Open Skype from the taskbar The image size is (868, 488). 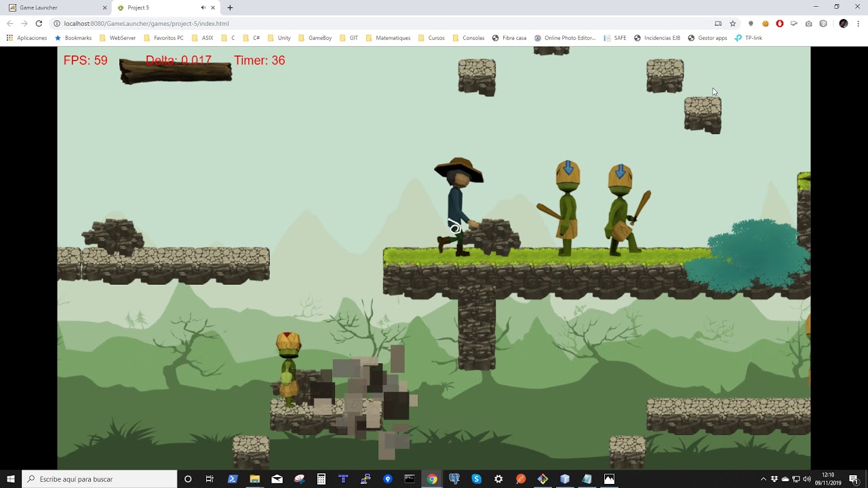tap(476, 479)
